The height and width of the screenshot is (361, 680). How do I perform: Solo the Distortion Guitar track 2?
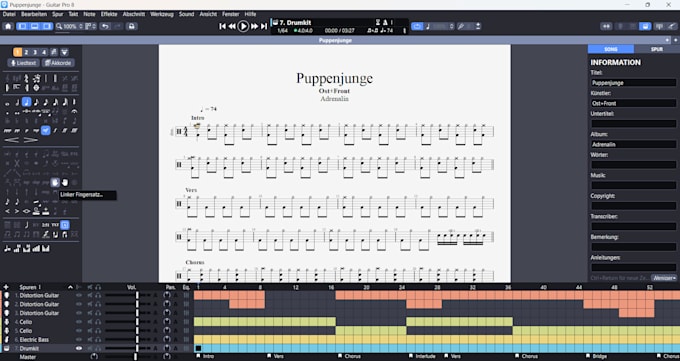click(x=98, y=304)
